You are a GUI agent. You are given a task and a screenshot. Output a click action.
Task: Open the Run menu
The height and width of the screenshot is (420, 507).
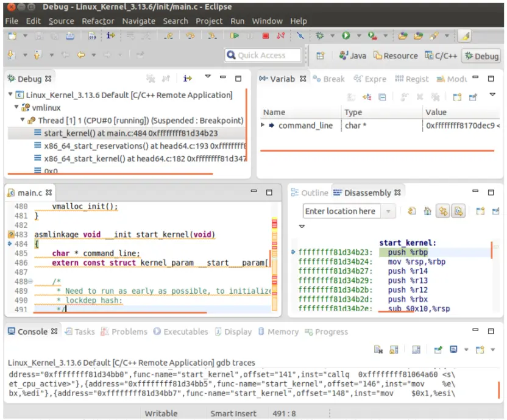coord(237,21)
